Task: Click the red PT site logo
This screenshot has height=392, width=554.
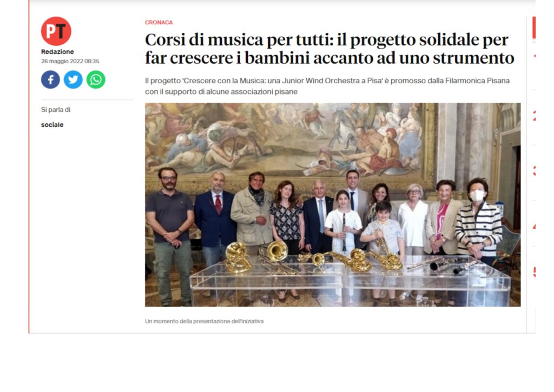Action: (56, 31)
